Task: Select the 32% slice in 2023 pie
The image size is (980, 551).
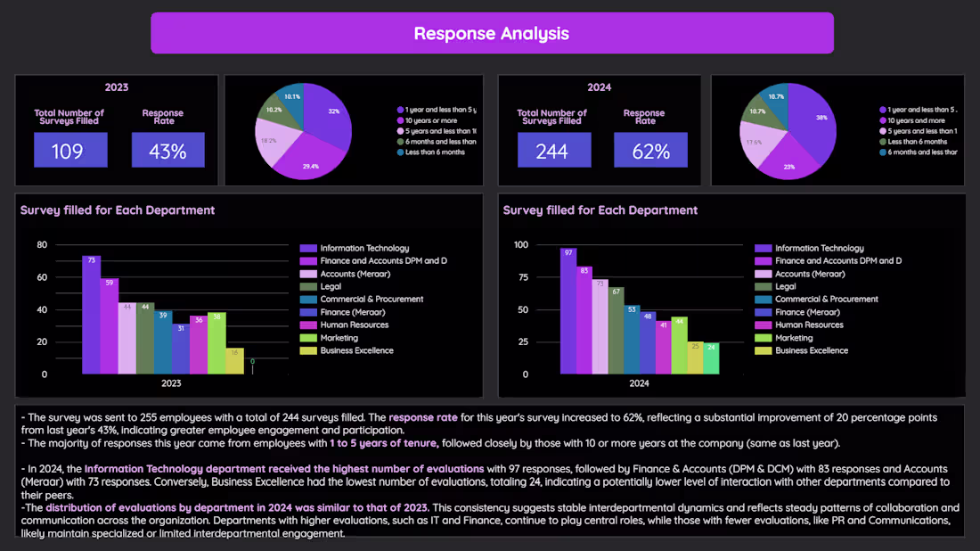Action: [x=328, y=114]
